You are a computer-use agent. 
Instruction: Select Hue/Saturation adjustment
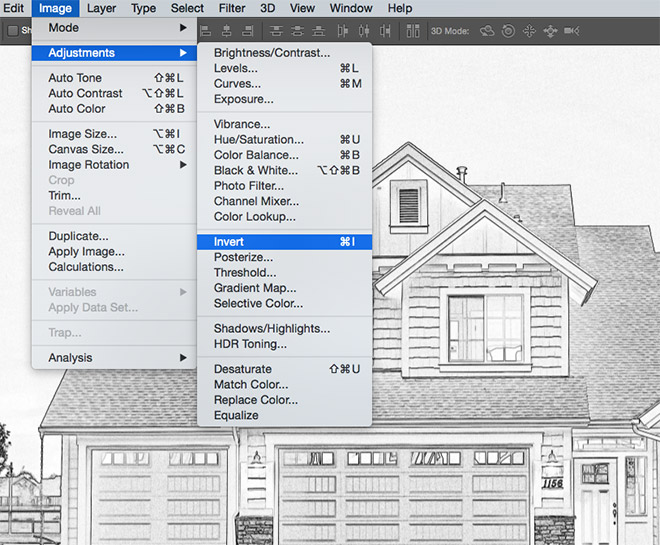pos(258,140)
